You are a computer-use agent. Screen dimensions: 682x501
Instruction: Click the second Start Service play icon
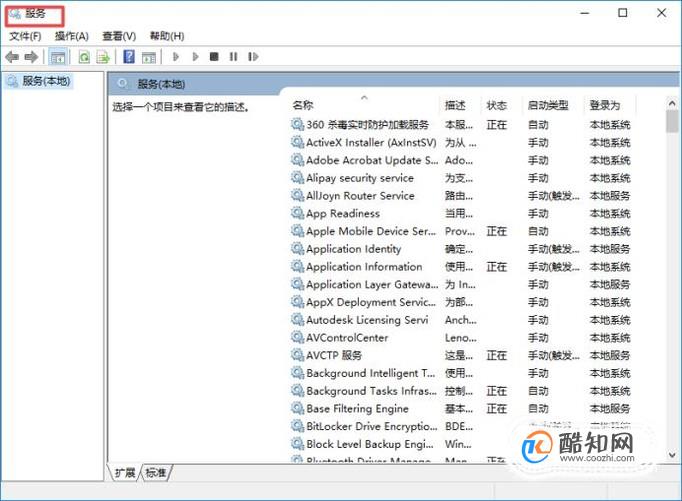point(195,57)
